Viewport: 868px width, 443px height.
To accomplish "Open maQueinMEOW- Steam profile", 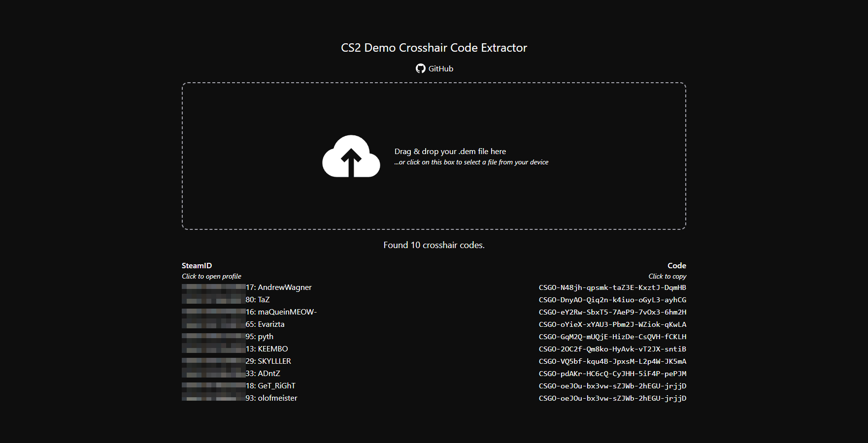I will (x=249, y=312).
